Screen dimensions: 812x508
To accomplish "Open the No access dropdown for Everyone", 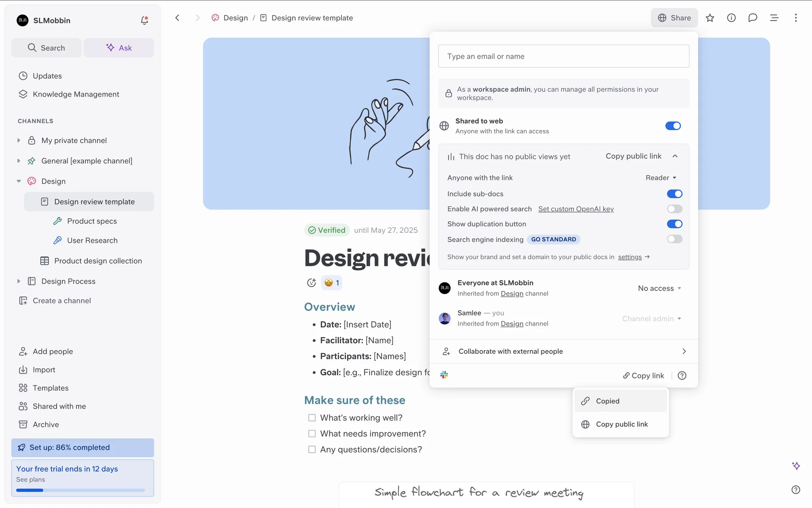I will [659, 288].
